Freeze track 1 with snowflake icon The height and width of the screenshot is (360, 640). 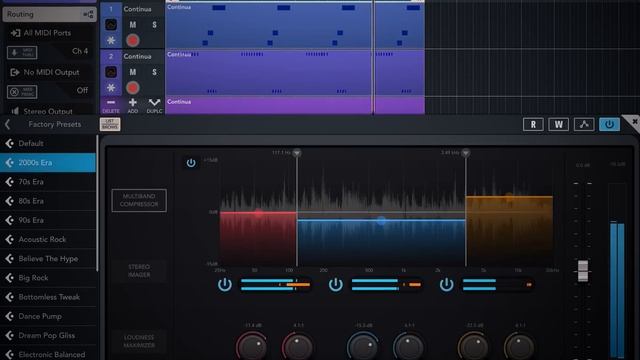point(111,40)
